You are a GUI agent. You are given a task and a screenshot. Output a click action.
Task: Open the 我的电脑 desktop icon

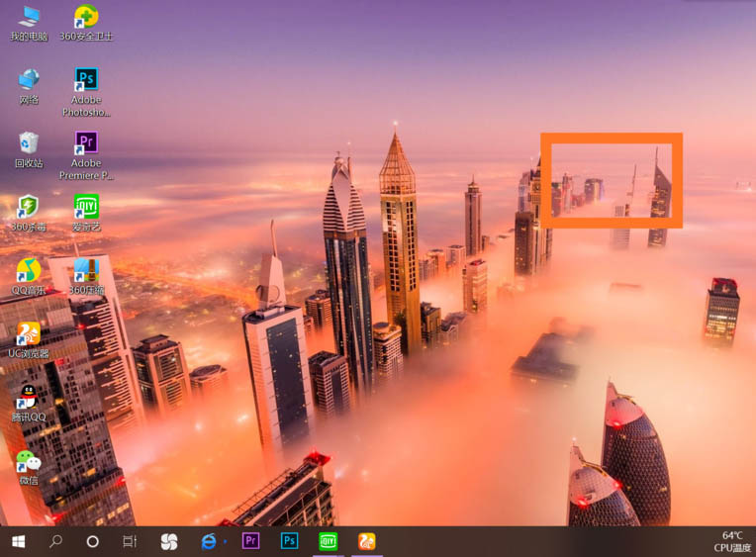click(29, 24)
